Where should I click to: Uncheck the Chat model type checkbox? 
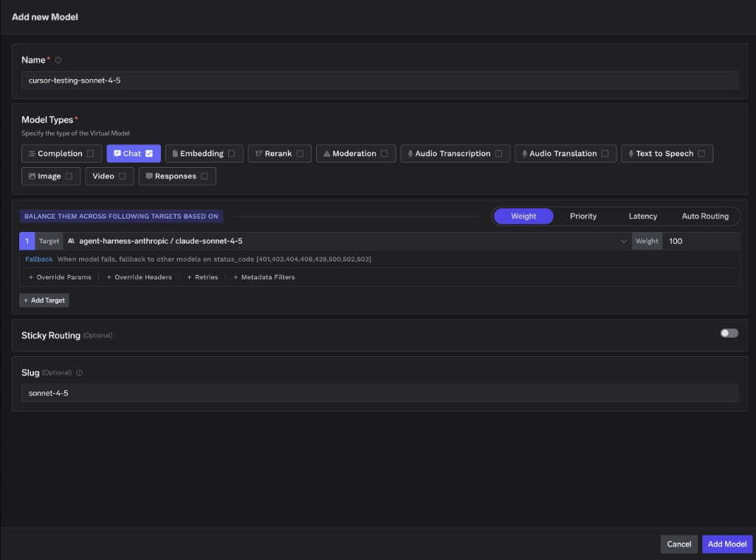click(x=149, y=154)
